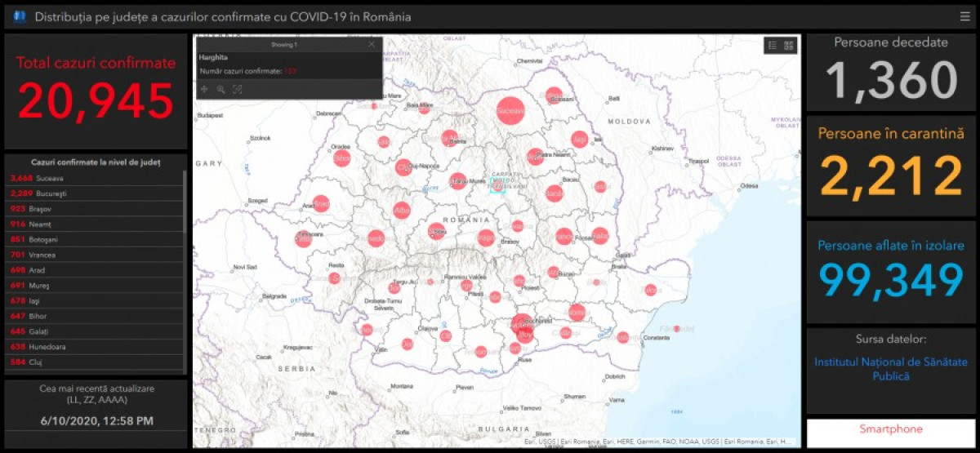The width and height of the screenshot is (980, 453).
Task: Select Brașov entry with 923 cases
Action: point(96,209)
